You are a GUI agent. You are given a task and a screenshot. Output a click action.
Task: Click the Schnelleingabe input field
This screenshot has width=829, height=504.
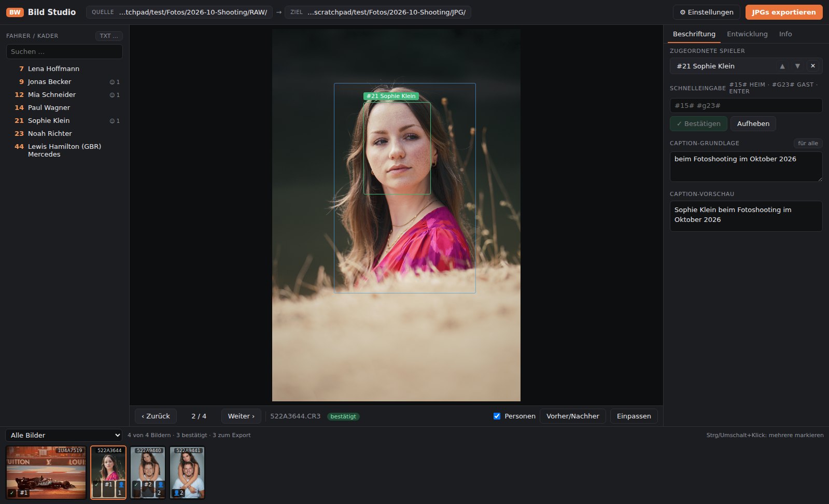click(x=746, y=105)
